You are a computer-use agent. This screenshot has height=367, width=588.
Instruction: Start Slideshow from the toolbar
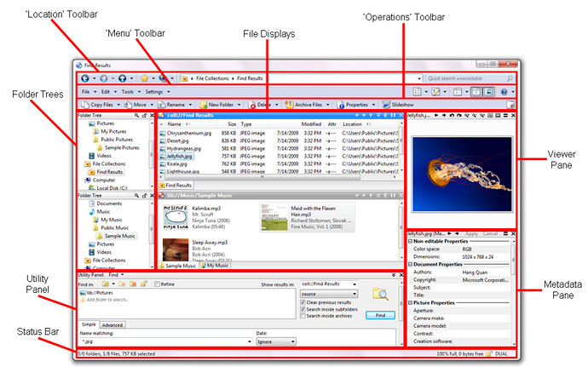398,105
